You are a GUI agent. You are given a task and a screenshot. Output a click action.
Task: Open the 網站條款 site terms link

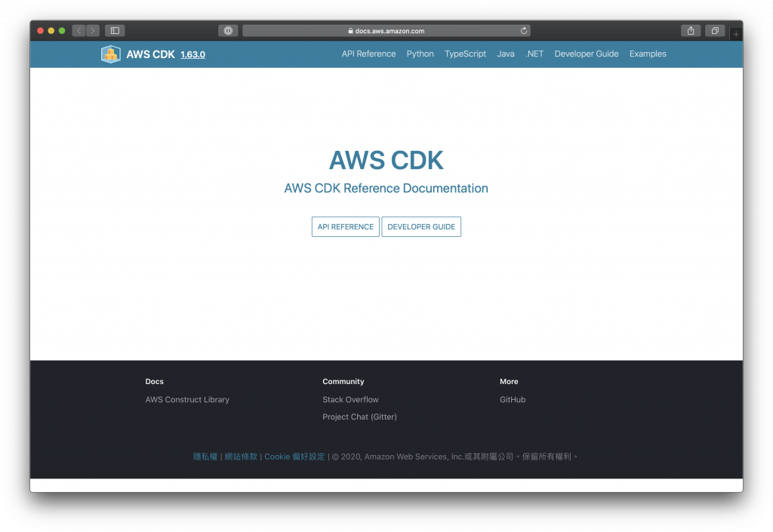tap(241, 457)
